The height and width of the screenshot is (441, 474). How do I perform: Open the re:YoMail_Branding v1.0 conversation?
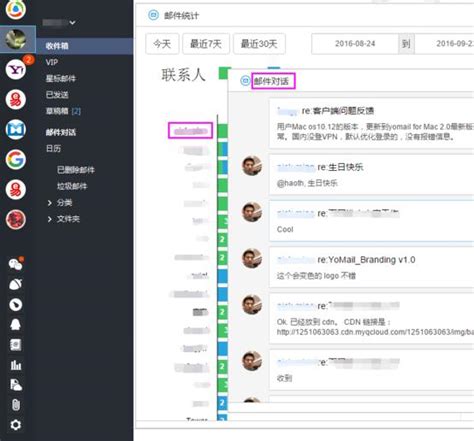[x=371, y=267]
